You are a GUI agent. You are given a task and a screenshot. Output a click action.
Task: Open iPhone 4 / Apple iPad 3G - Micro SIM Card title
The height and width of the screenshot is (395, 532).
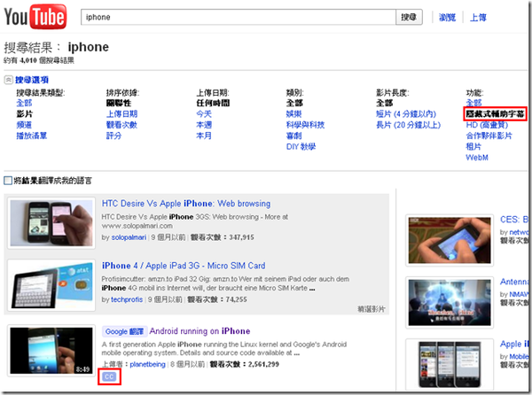[x=184, y=266]
